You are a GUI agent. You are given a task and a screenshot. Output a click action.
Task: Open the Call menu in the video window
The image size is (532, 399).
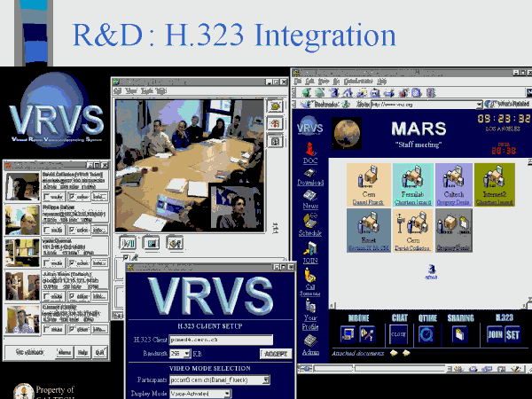point(118,91)
